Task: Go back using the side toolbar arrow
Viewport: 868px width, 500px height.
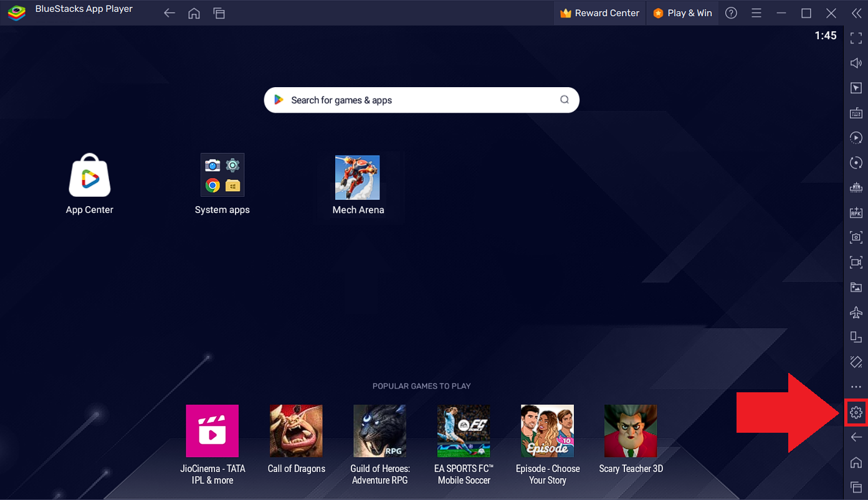Action: (x=856, y=437)
